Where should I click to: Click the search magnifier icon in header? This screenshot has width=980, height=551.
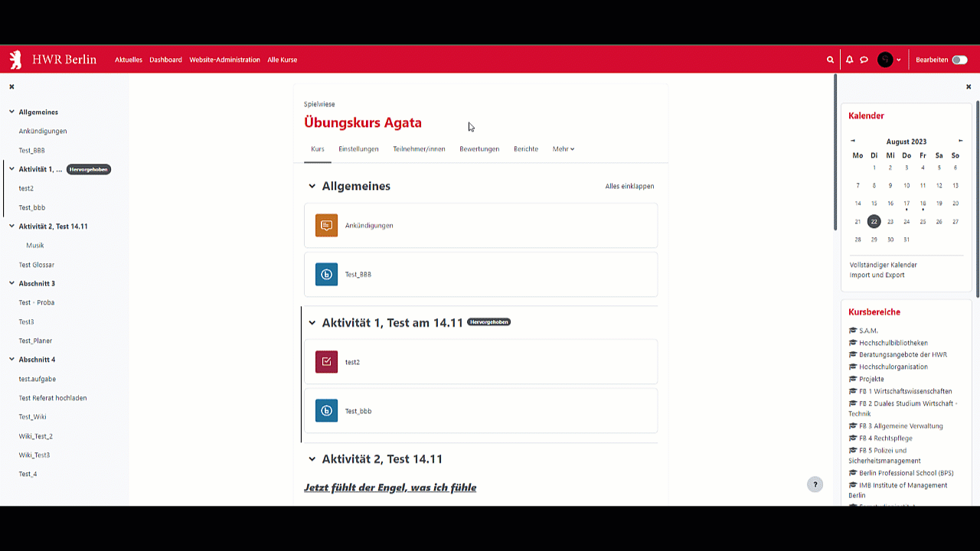click(x=830, y=60)
